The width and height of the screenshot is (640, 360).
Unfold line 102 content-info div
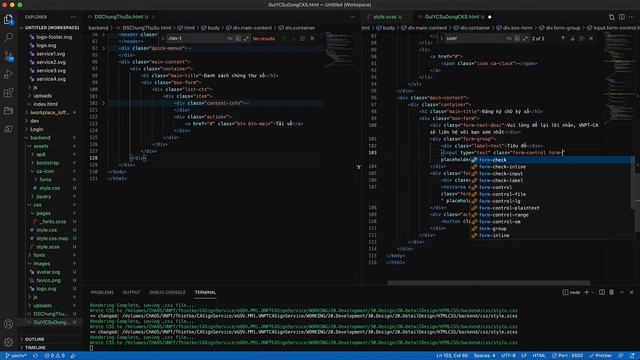(104, 103)
